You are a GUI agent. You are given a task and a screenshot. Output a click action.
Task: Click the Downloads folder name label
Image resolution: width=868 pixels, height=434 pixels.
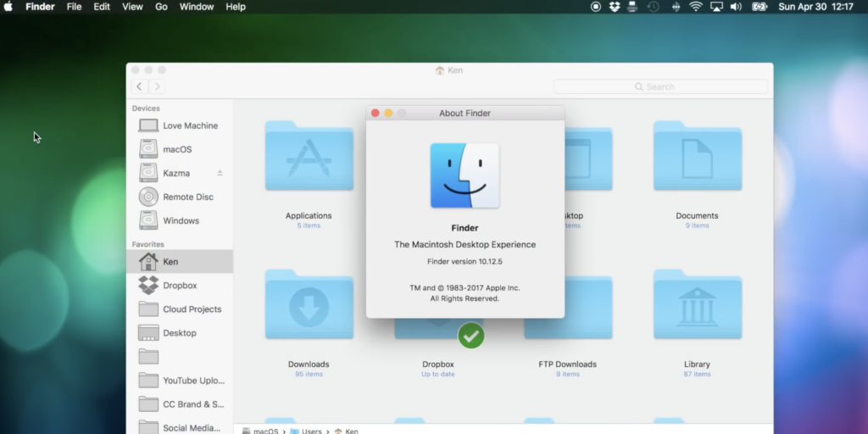coord(309,364)
